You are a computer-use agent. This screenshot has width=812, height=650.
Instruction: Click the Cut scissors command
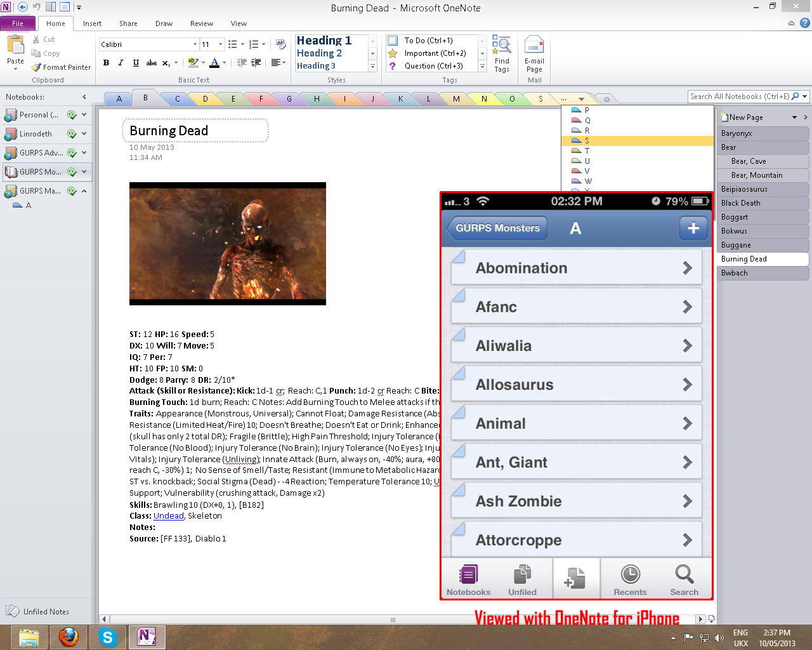coord(43,39)
